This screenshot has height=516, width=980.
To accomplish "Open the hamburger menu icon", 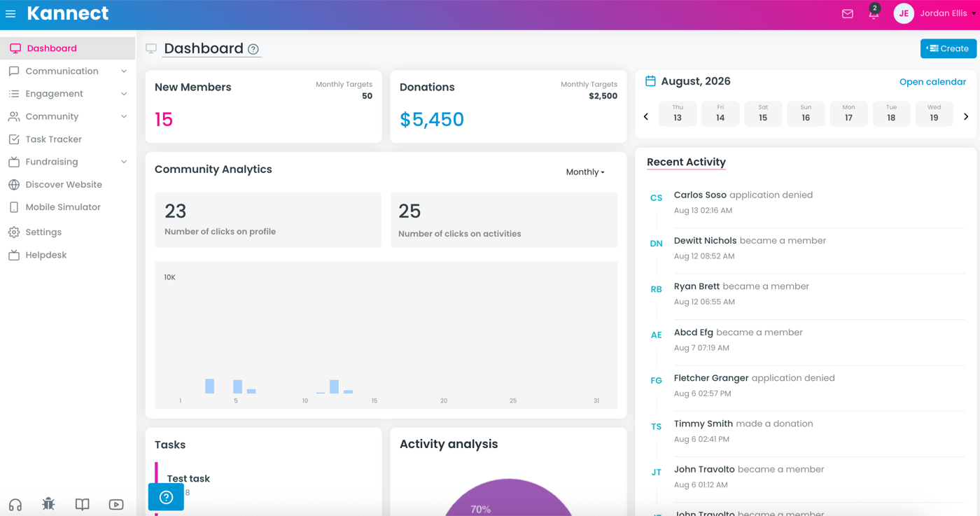I will point(10,14).
